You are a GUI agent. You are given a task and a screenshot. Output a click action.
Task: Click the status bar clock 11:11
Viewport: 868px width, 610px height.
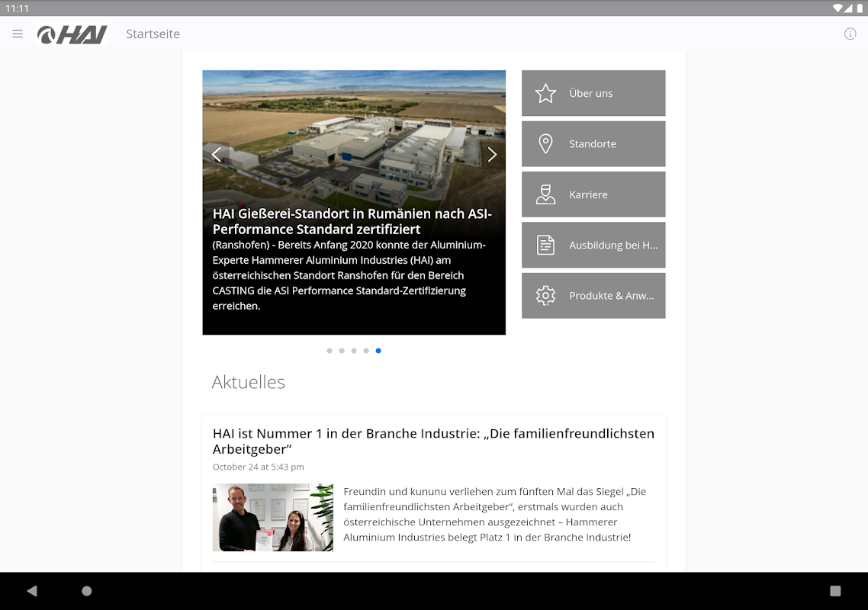(x=17, y=8)
